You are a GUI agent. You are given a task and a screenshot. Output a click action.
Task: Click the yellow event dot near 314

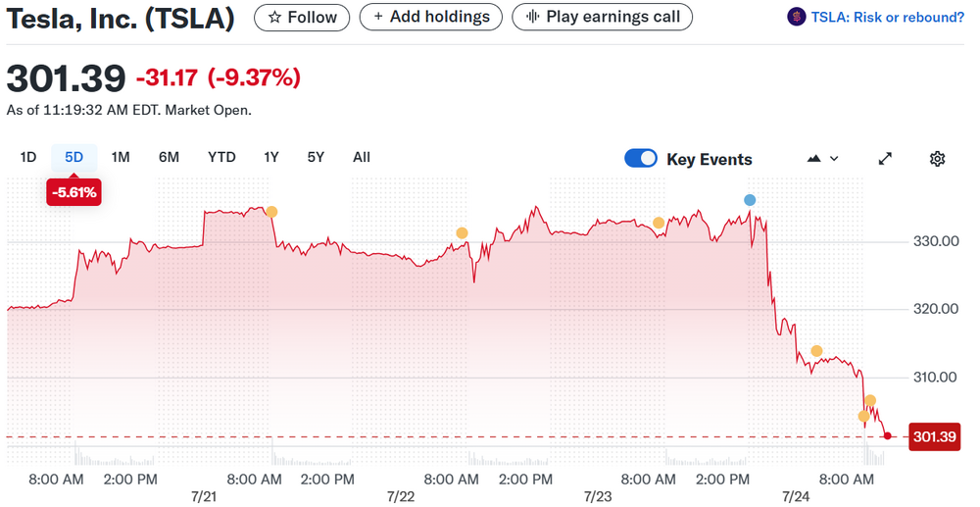[x=816, y=351]
